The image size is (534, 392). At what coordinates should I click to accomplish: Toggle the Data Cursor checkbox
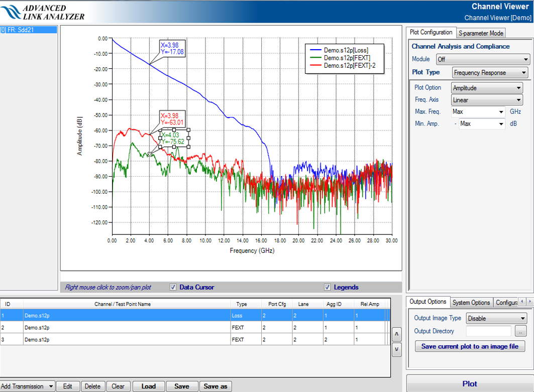(x=173, y=288)
